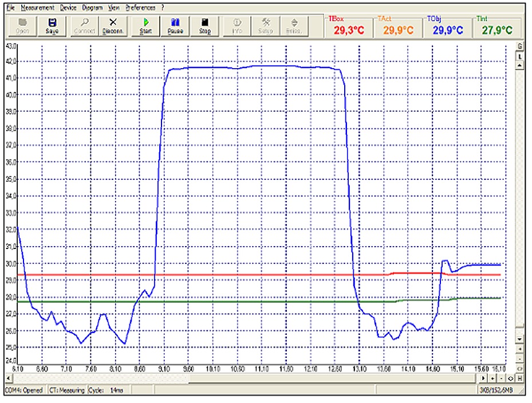Click the Emissivity toolbar icon
This screenshot has height=403, width=532.
click(x=294, y=25)
